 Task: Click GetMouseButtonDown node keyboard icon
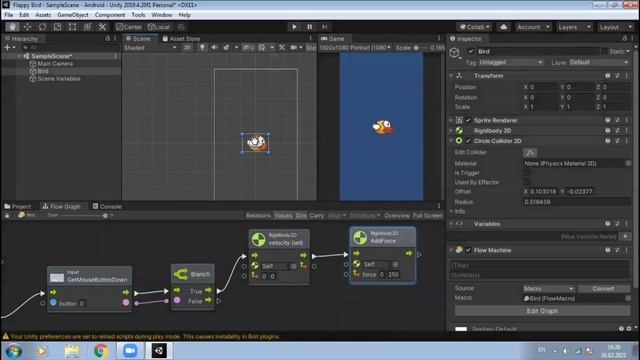57,278
